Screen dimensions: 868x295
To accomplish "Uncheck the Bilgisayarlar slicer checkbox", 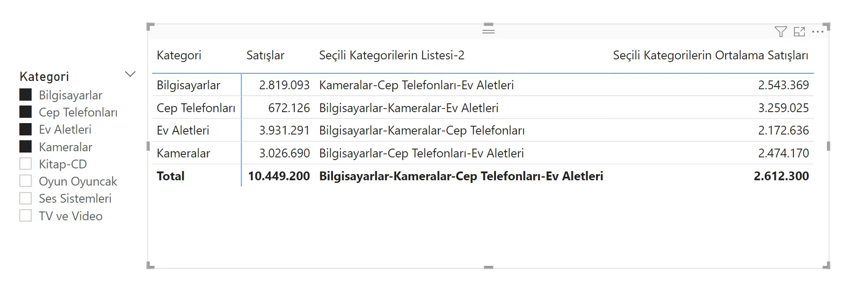I will tap(25, 95).
